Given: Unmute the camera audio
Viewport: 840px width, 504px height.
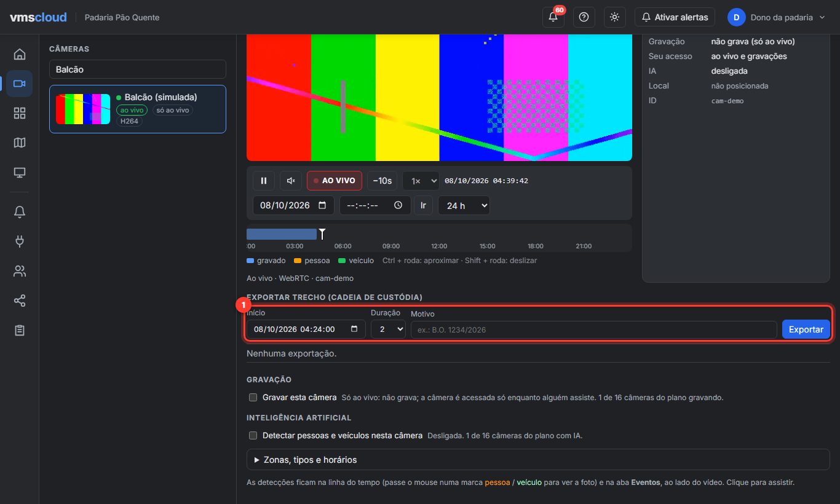Looking at the screenshot, I should [x=291, y=181].
